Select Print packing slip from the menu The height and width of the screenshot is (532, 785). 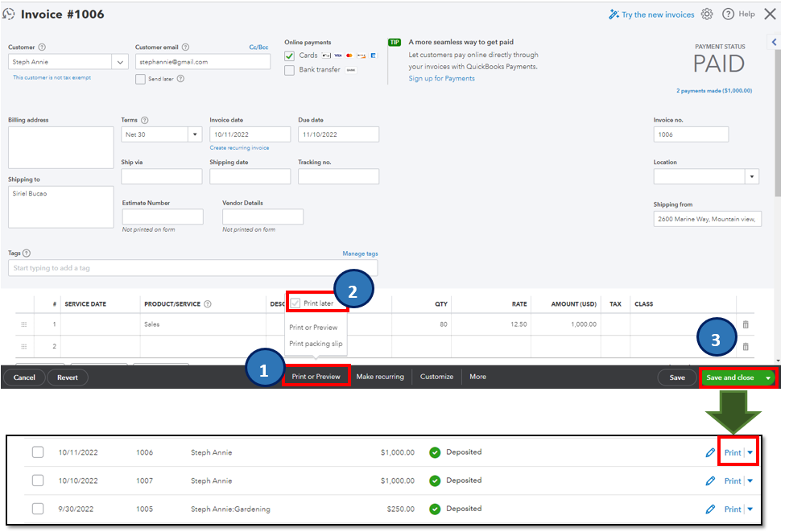point(315,344)
